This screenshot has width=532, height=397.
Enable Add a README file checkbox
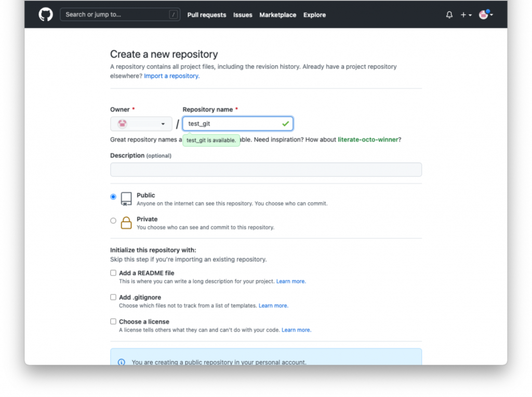[113, 273]
